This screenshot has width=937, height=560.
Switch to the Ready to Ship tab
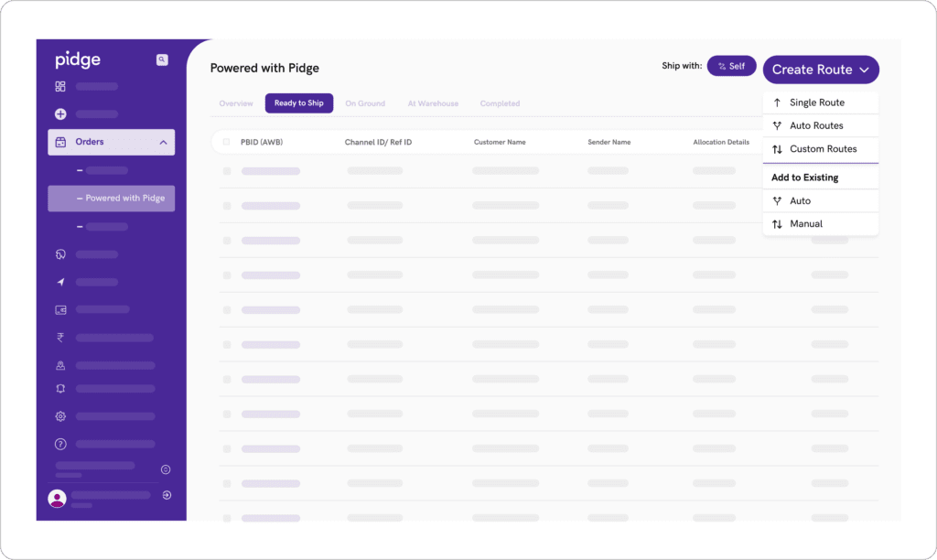pos(299,103)
